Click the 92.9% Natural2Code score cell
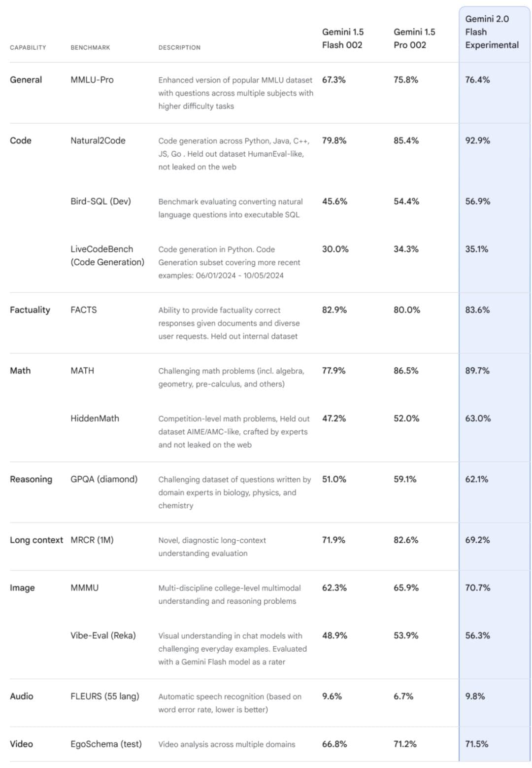Screen dimensions: 532x768 pos(477,140)
